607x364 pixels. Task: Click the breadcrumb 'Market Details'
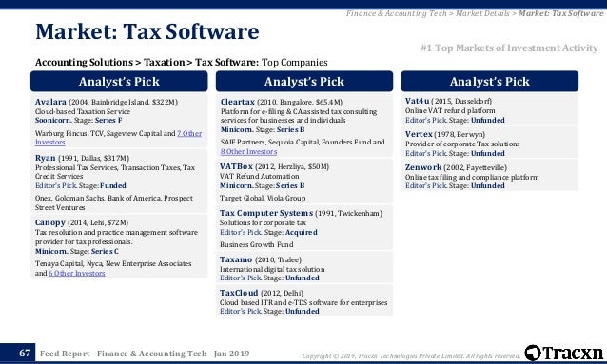(x=482, y=13)
